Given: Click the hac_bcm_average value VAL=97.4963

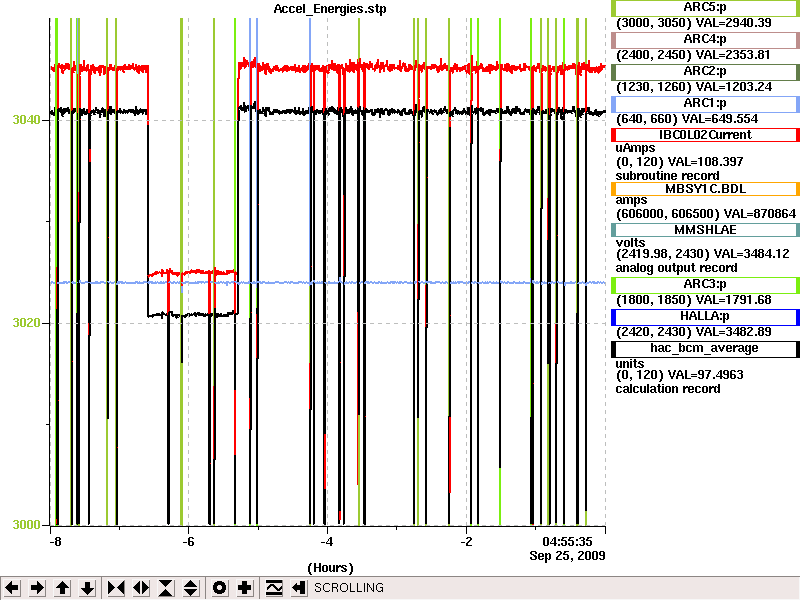Looking at the screenshot, I should pos(706,375).
